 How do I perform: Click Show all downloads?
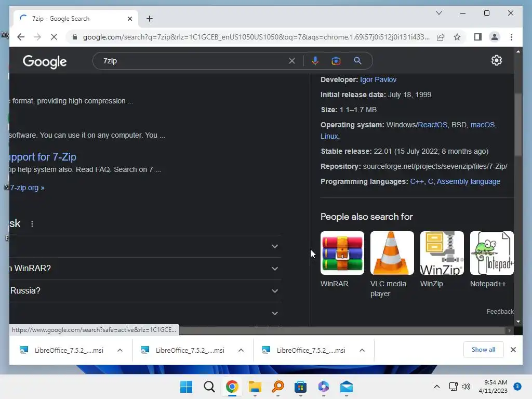pos(484,350)
